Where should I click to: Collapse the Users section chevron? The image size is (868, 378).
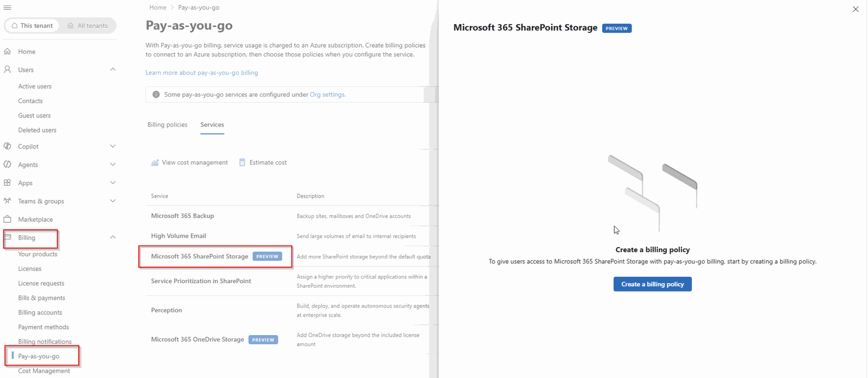113,70
